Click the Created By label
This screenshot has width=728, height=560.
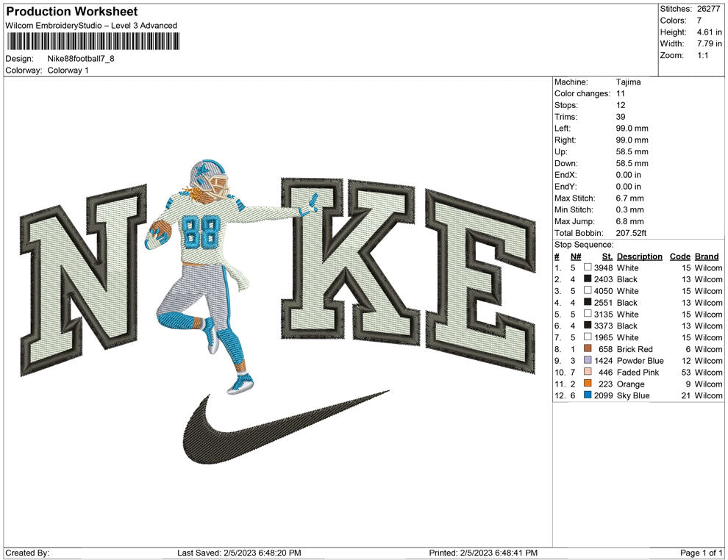coord(27,553)
